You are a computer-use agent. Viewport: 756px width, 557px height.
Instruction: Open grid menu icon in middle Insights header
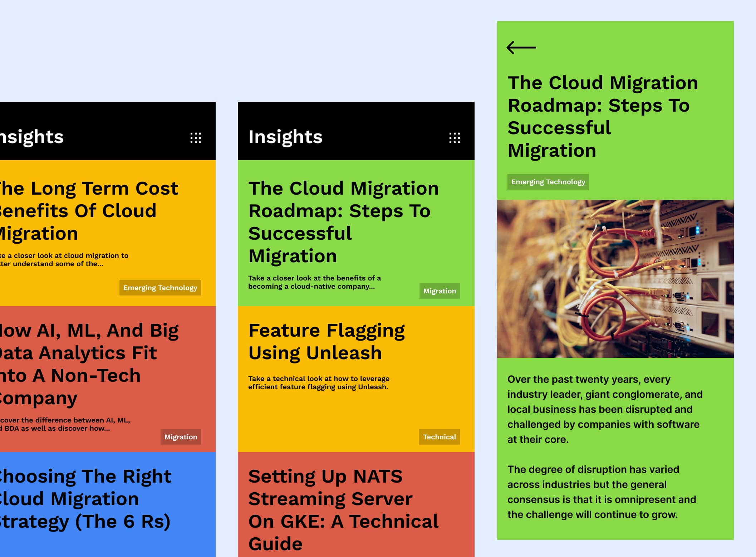pyautogui.click(x=454, y=138)
